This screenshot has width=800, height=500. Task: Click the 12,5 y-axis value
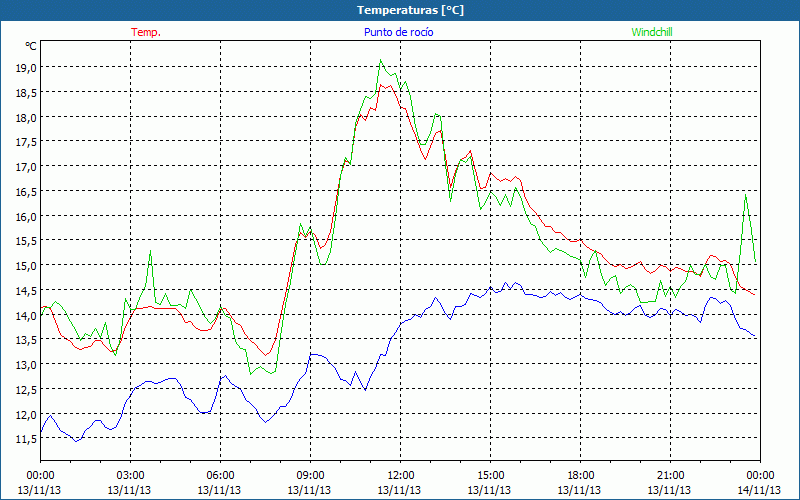[x=26, y=389]
